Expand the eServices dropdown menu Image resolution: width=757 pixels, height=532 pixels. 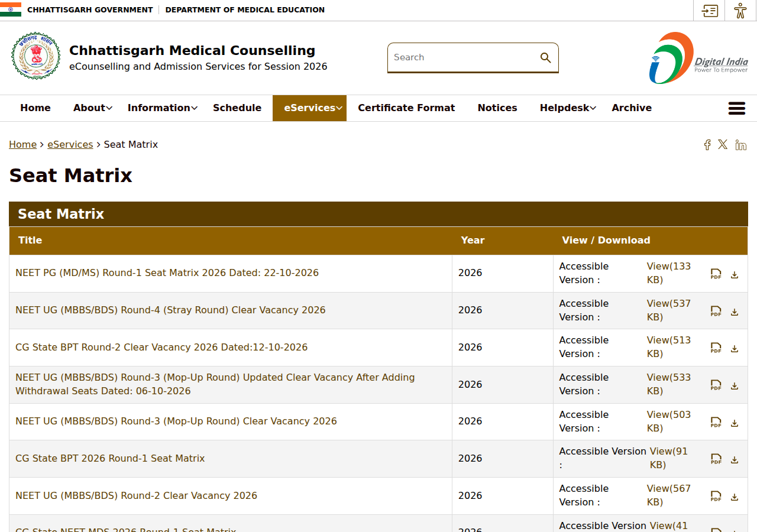point(309,108)
